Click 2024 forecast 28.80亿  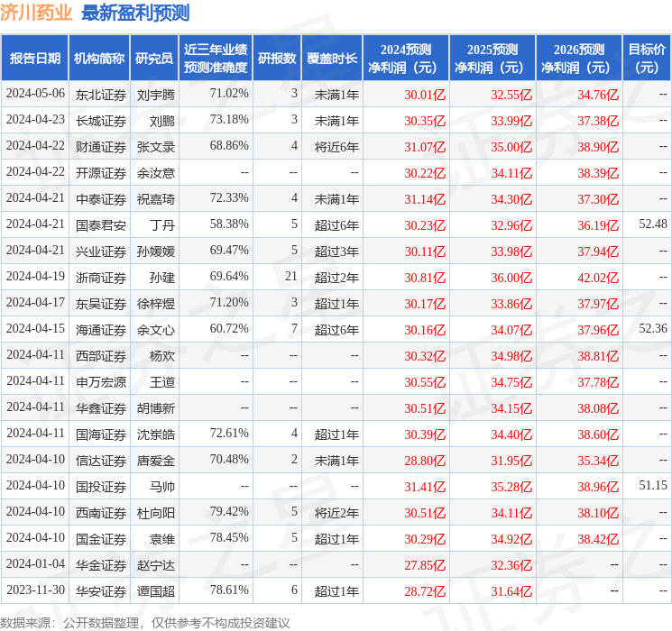point(425,461)
